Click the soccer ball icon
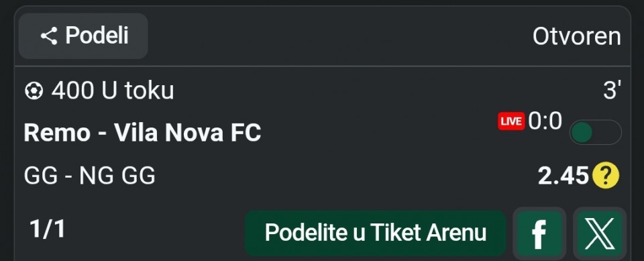 (34, 91)
